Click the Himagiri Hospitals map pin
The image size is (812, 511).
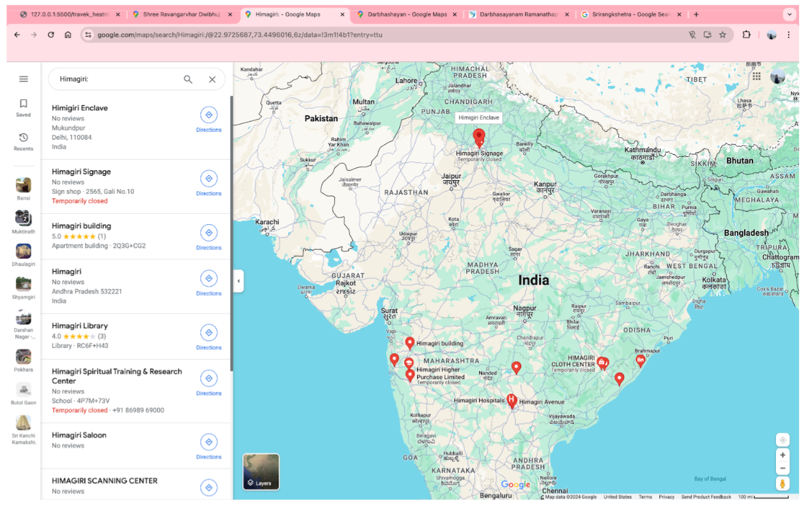pos(511,400)
